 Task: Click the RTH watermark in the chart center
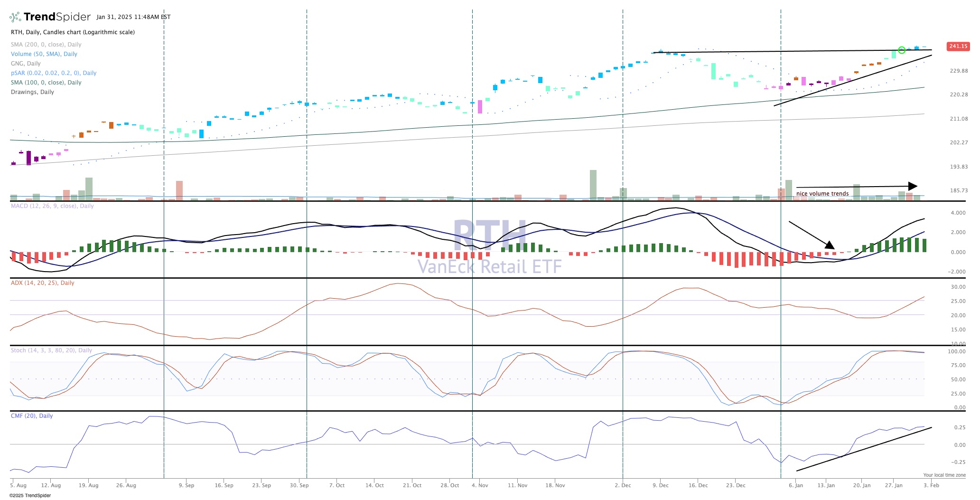point(490,235)
